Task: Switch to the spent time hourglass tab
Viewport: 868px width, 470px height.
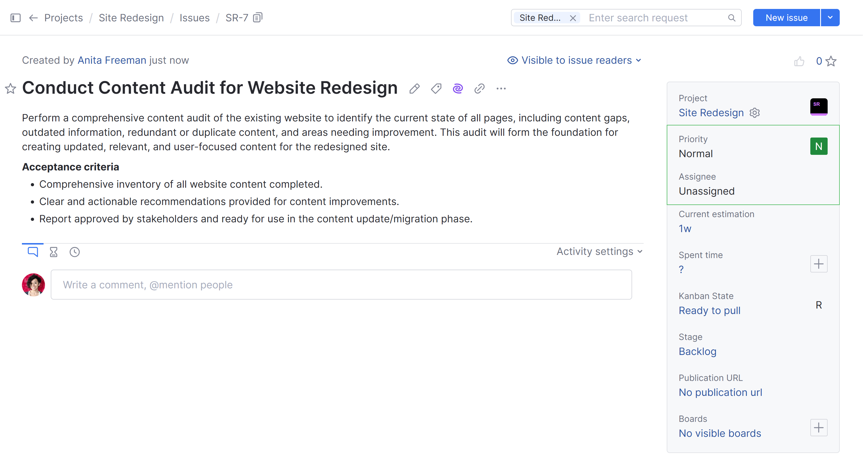Action: (x=54, y=252)
